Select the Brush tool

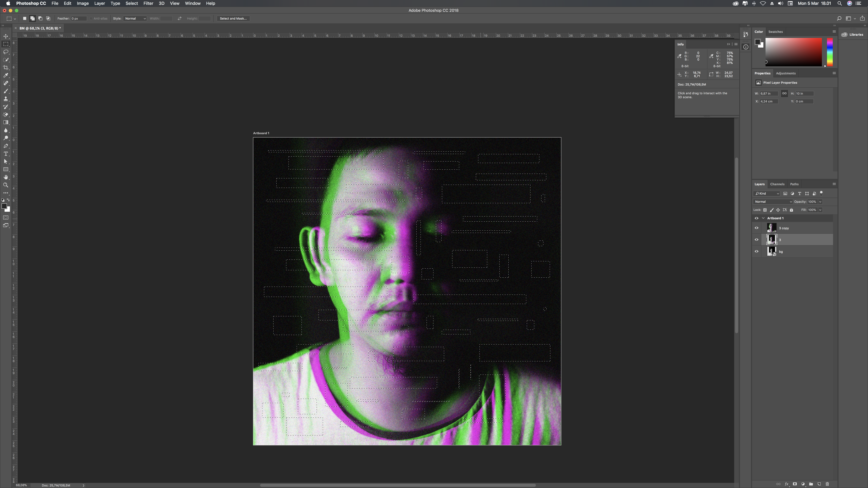pos(6,91)
